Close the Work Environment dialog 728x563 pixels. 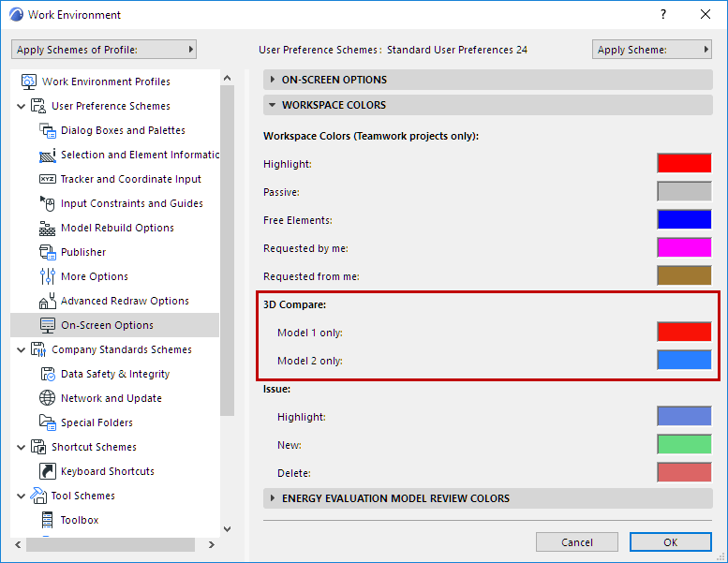[706, 14]
